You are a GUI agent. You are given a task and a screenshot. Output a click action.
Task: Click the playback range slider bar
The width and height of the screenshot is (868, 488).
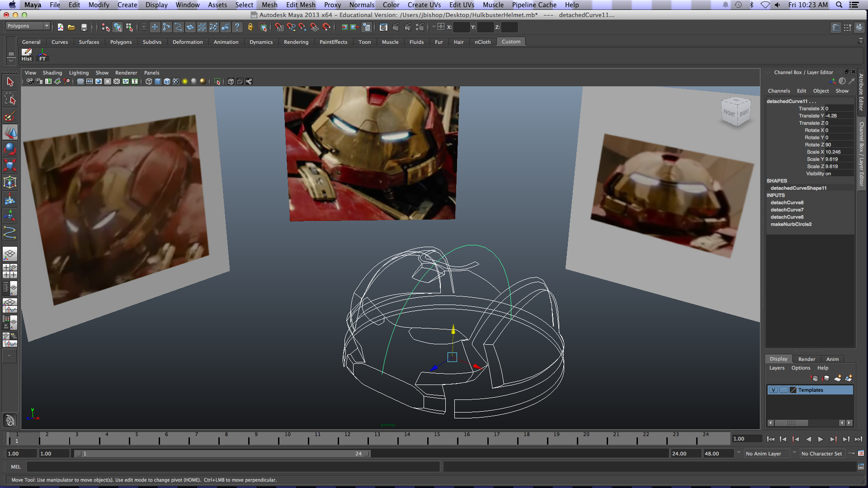click(x=222, y=454)
